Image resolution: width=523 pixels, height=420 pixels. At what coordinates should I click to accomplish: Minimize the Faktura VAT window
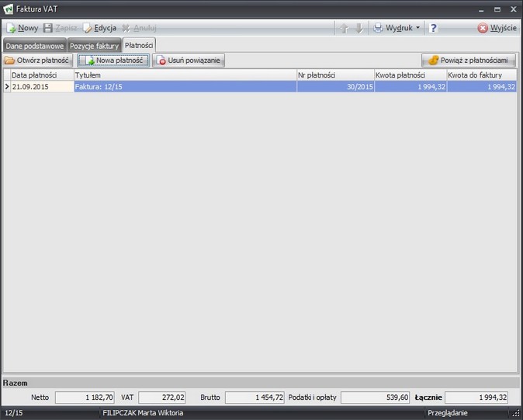coord(481,9)
